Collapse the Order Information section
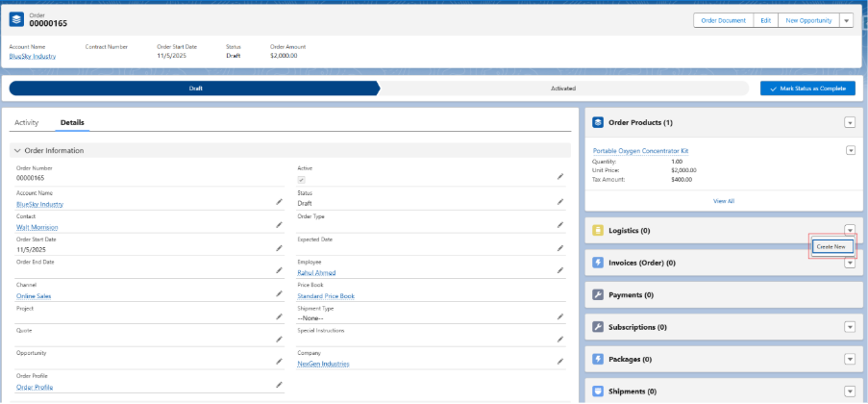 click(x=17, y=151)
